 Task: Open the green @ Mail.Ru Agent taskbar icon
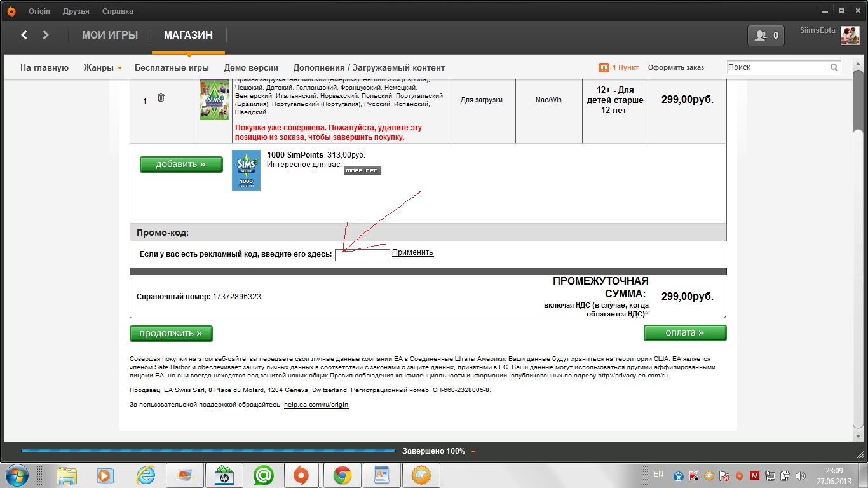[x=263, y=475]
